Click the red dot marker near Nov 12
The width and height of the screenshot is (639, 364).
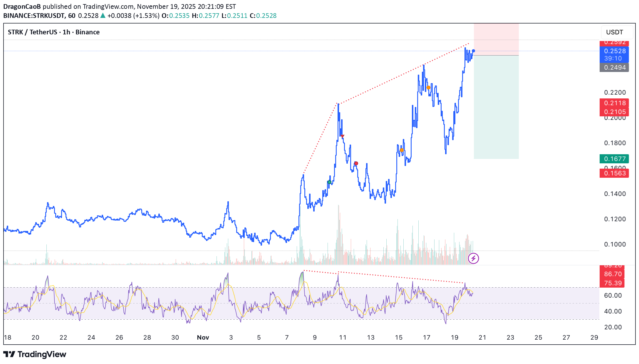pyautogui.click(x=356, y=163)
